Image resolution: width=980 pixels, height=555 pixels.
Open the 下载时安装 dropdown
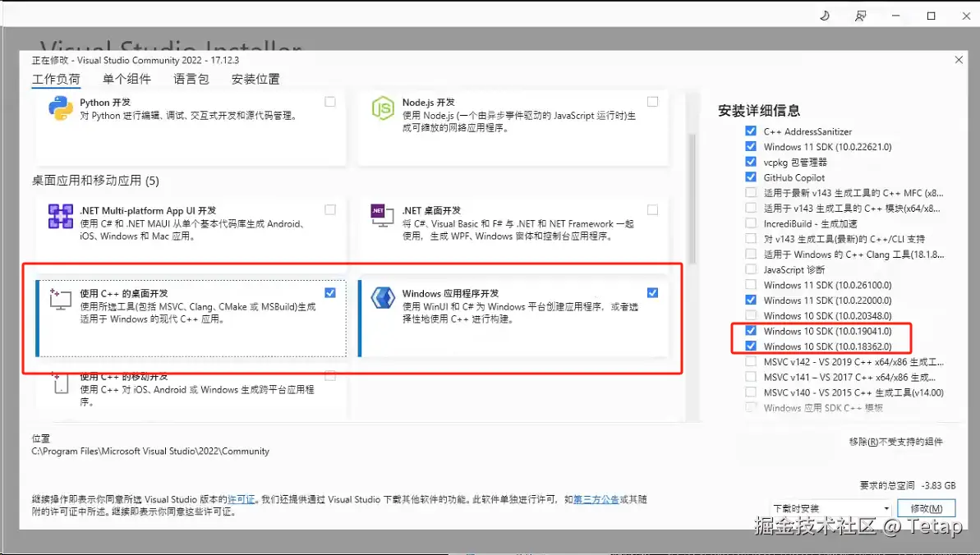831,508
